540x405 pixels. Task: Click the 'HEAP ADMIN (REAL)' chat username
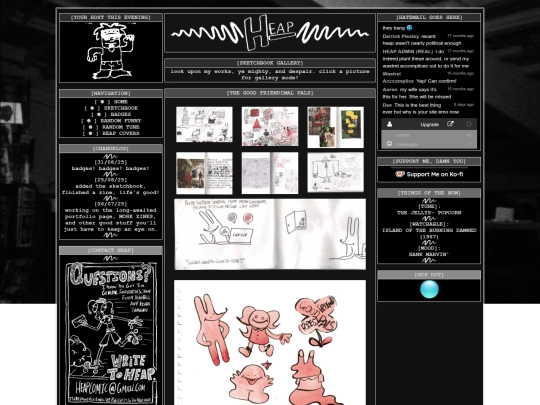tap(408, 51)
